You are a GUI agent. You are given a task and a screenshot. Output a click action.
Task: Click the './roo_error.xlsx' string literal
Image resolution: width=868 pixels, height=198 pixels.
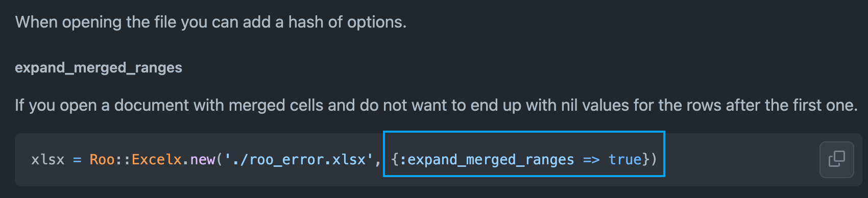(299, 160)
